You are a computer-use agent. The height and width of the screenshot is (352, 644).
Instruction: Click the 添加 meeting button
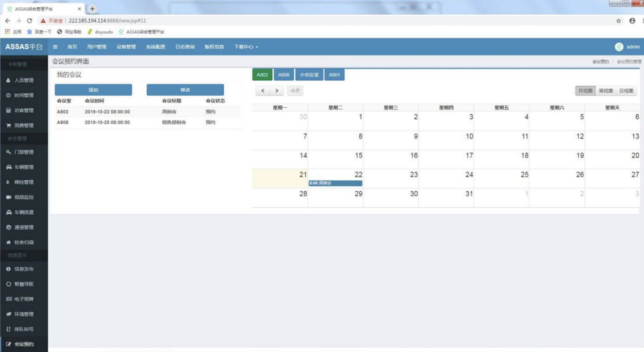coord(93,90)
